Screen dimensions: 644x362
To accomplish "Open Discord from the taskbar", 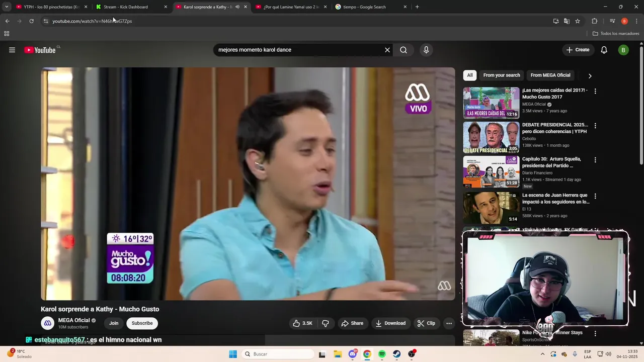I will pyautogui.click(x=353, y=354).
